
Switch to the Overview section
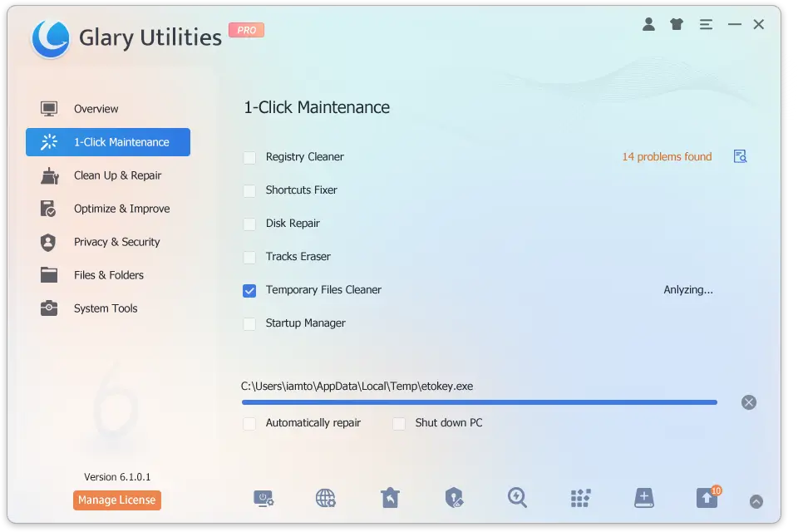click(96, 108)
